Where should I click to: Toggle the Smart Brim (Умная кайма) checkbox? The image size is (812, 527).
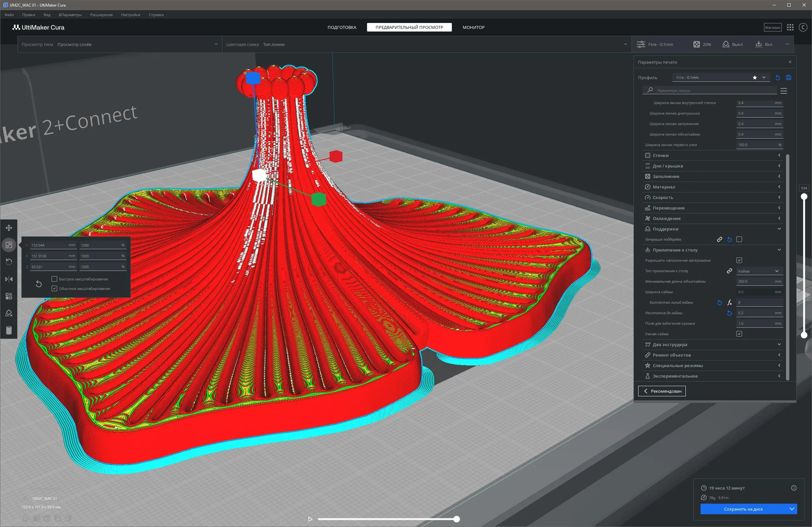pyautogui.click(x=739, y=334)
